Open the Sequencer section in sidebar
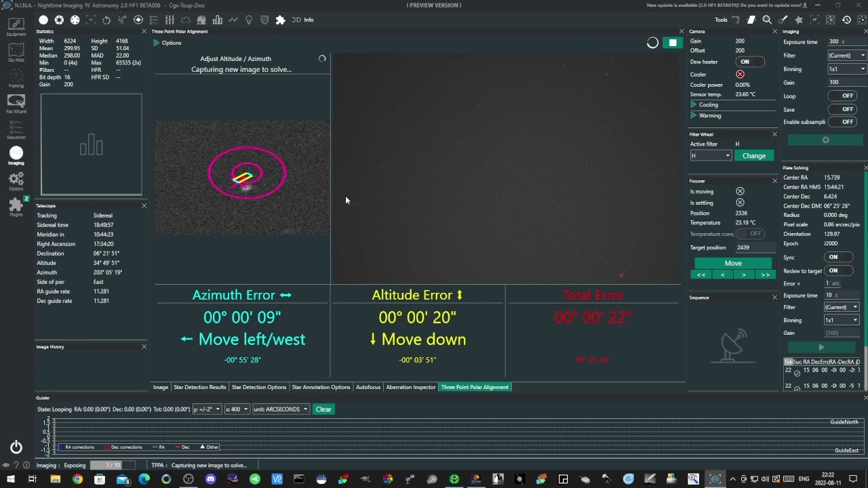This screenshot has height=488, width=868. (16, 129)
